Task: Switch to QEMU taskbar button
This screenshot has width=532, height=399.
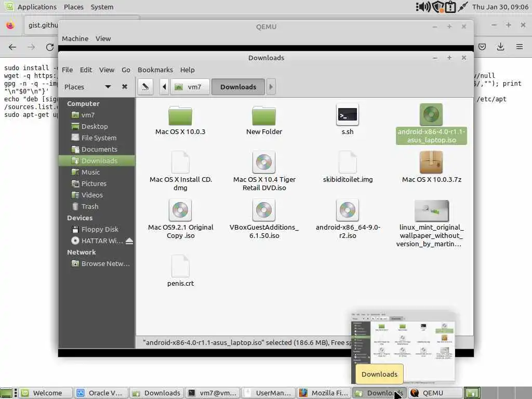Action: click(x=435, y=393)
